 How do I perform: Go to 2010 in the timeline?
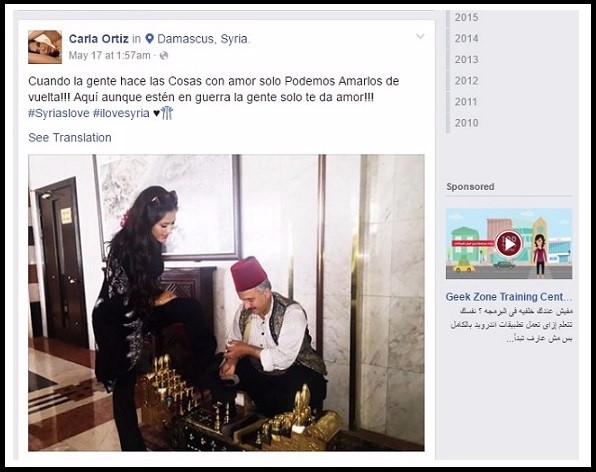pos(466,123)
